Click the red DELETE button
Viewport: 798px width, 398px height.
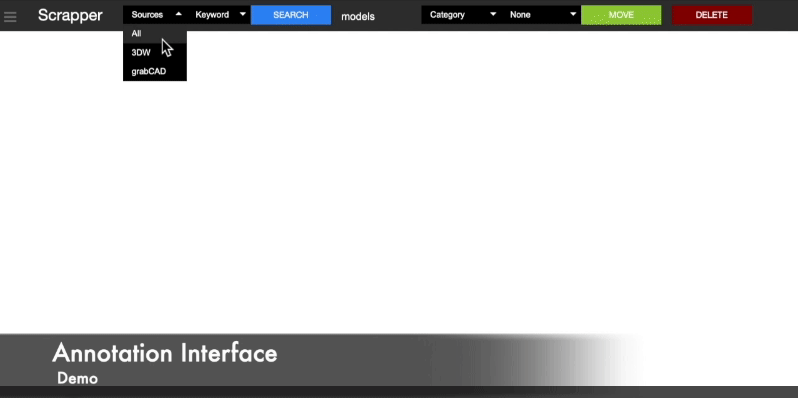[x=711, y=15]
